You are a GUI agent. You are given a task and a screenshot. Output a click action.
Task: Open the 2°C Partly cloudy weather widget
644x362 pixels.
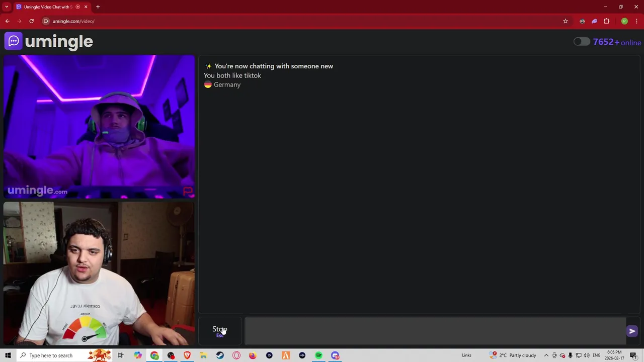513,355
